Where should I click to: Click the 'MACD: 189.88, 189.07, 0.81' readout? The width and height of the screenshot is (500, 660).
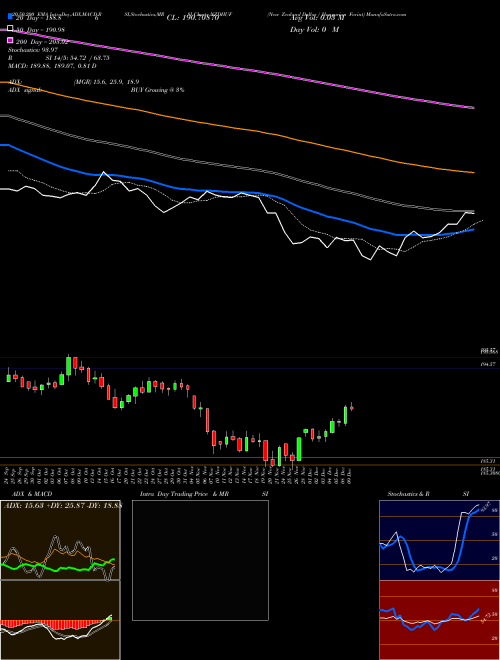(x=52, y=66)
